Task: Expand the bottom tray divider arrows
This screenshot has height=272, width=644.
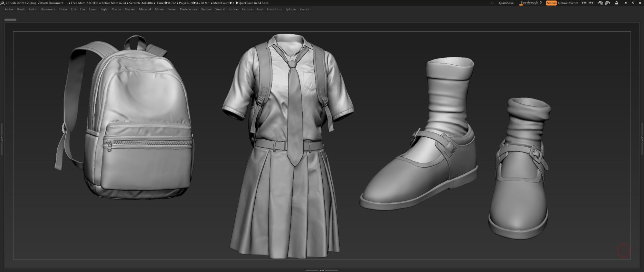Action: click(322, 270)
